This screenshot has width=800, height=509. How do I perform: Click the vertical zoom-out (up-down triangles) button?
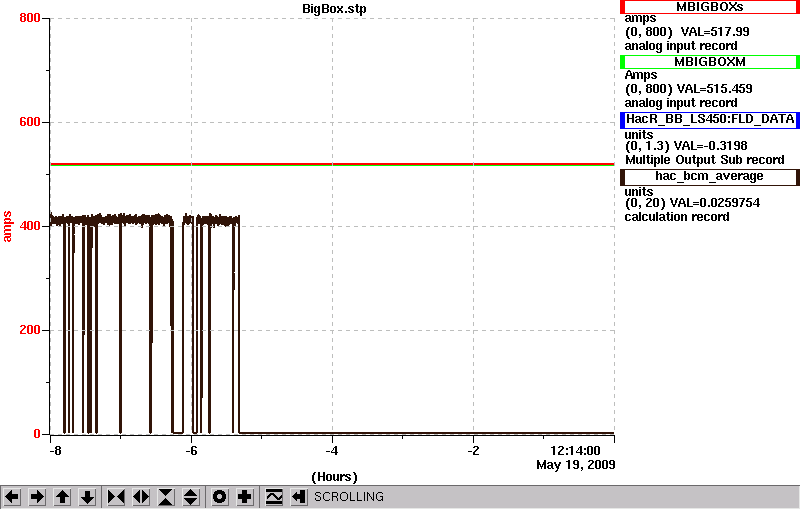coord(191,497)
